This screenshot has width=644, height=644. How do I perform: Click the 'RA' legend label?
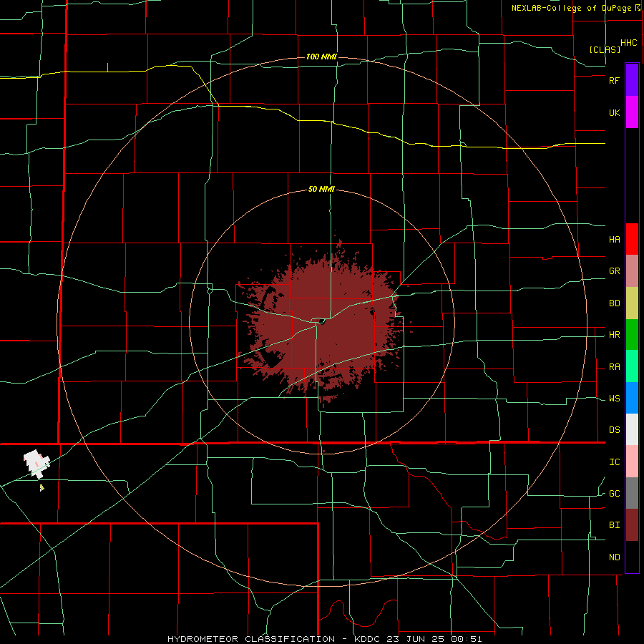point(615,367)
